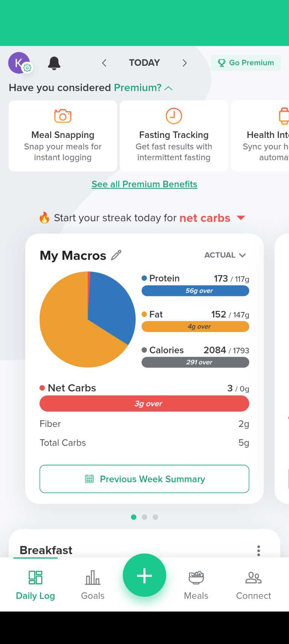Open the Fasting Tracking premium card

[174, 136]
